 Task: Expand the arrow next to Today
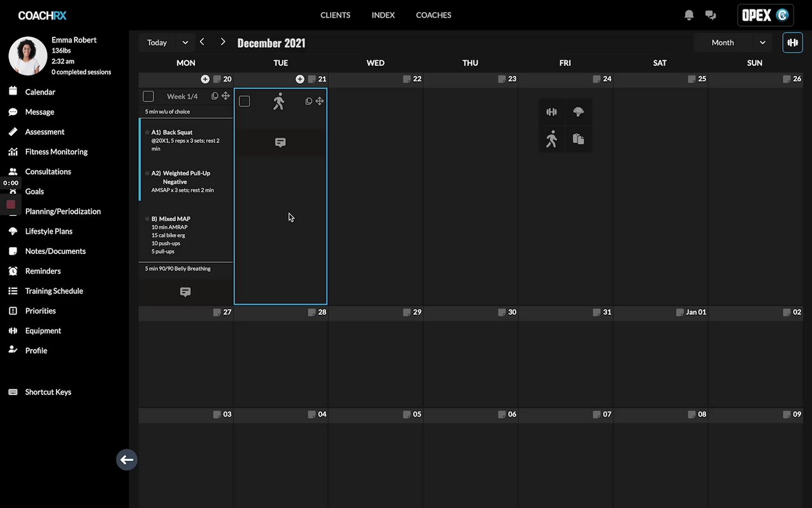click(185, 43)
